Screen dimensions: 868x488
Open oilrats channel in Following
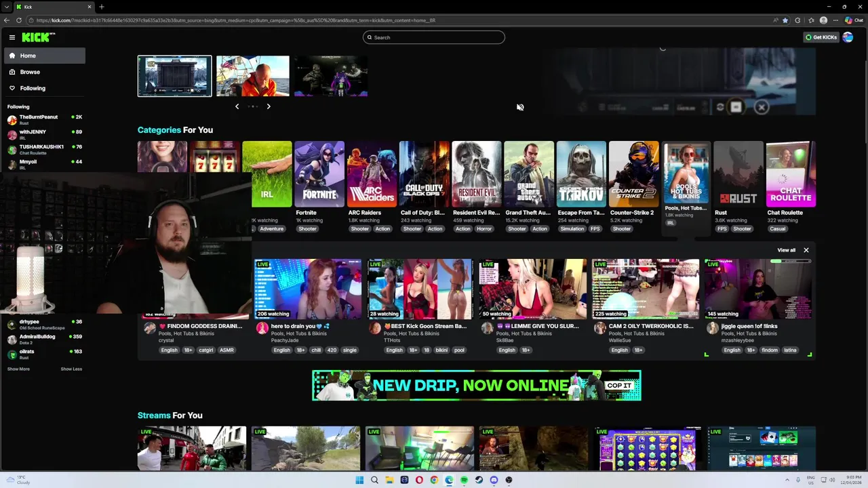(45, 354)
